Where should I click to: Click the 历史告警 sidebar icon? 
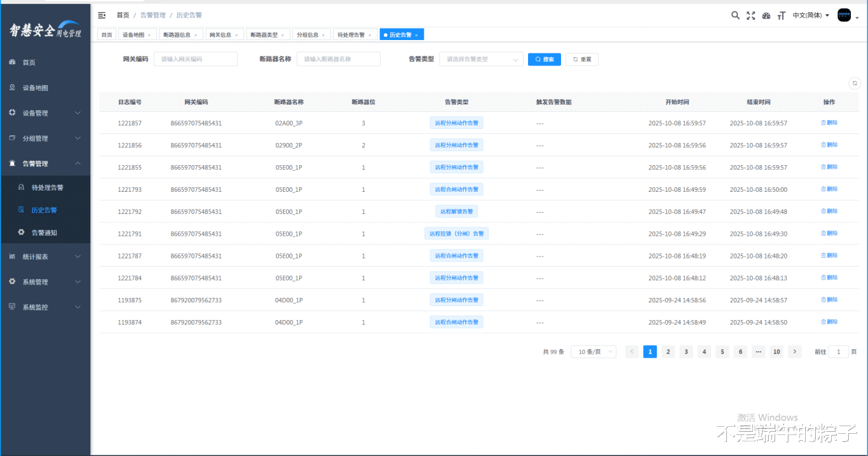21,210
